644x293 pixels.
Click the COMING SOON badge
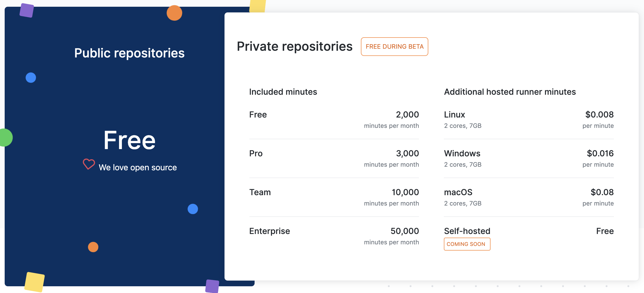(x=467, y=244)
